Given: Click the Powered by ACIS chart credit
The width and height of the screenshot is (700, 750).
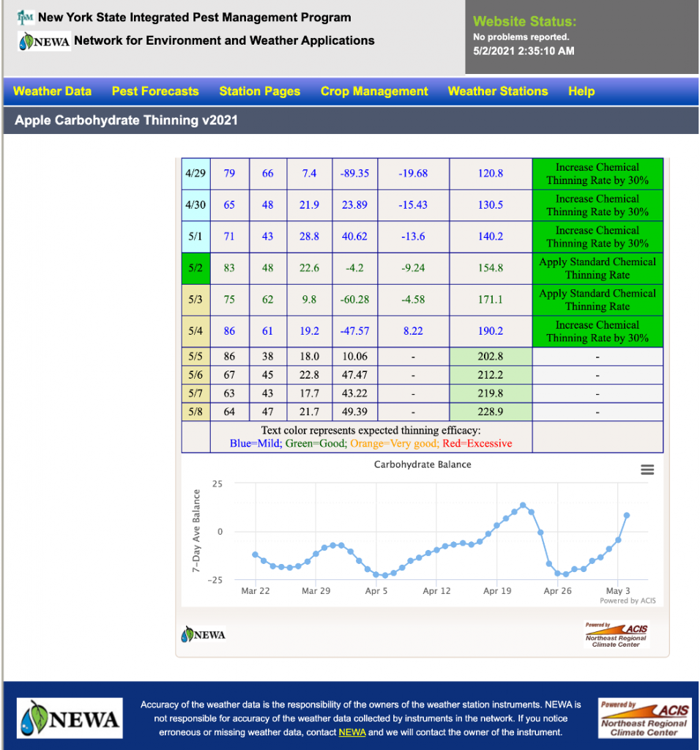Looking at the screenshot, I should point(628,601).
